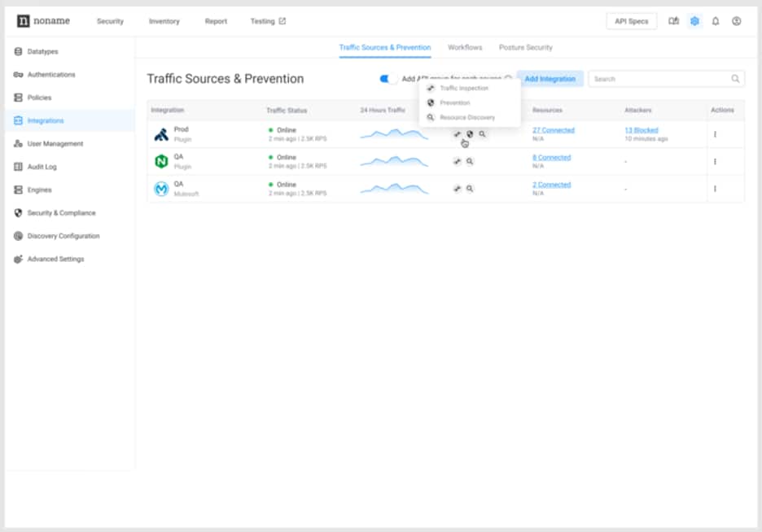Toggle Add API group for each source
762x532 pixels.
coord(388,79)
